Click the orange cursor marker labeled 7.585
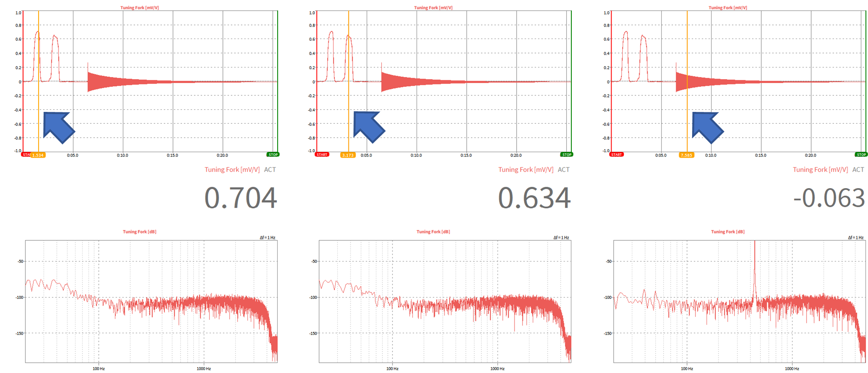The width and height of the screenshot is (868, 373). click(686, 155)
